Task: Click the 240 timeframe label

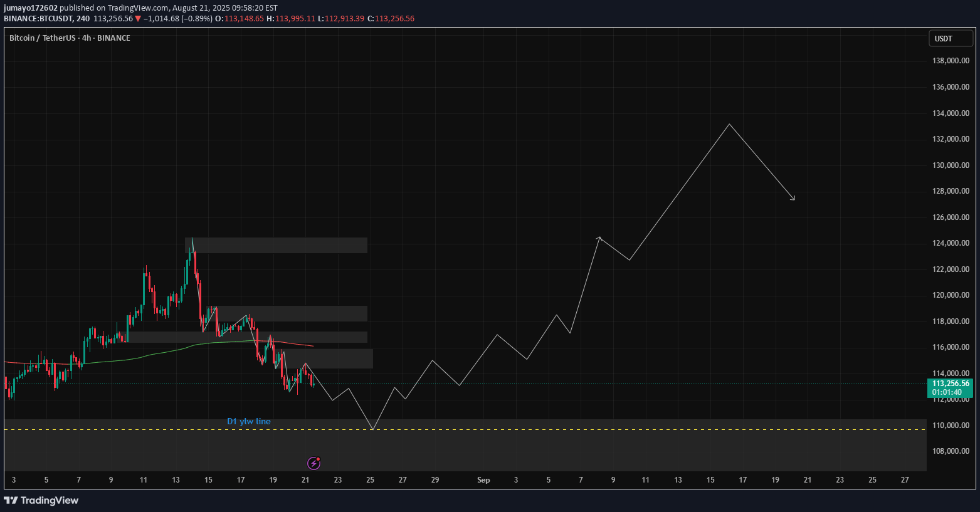Action: [x=82, y=19]
